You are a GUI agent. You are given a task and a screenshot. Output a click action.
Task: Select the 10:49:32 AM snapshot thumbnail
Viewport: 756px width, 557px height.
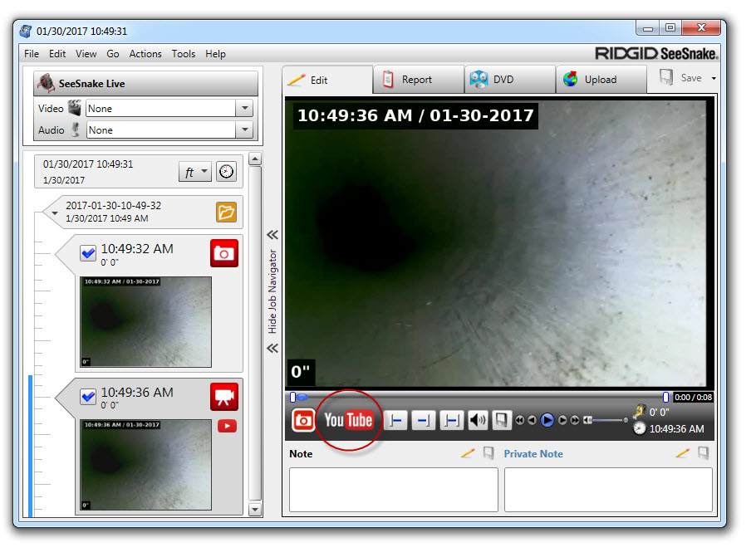pos(145,321)
